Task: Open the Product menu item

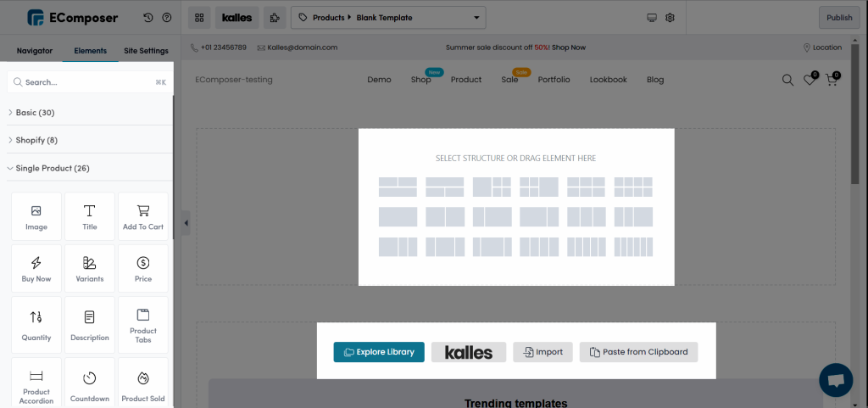Action: tap(466, 80)
